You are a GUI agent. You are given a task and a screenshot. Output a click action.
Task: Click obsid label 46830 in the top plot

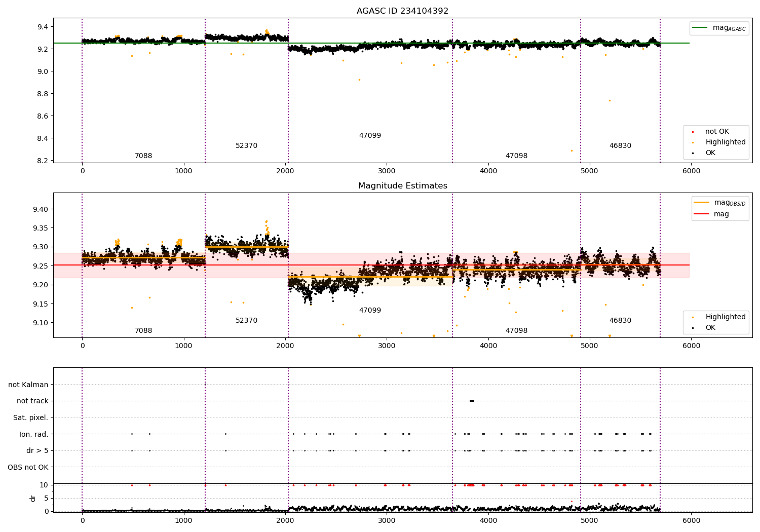coord(620,146)
